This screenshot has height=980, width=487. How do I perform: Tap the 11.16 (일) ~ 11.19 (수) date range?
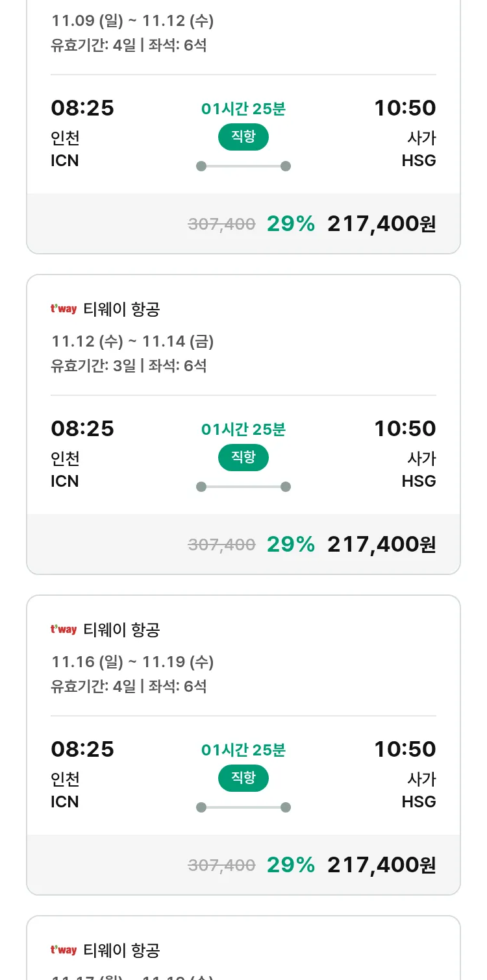(132, 662)
